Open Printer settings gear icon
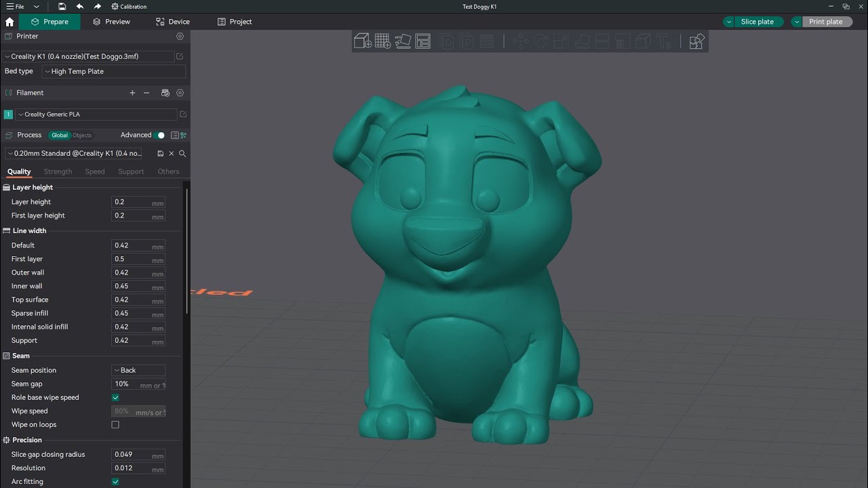 (180, 36)
